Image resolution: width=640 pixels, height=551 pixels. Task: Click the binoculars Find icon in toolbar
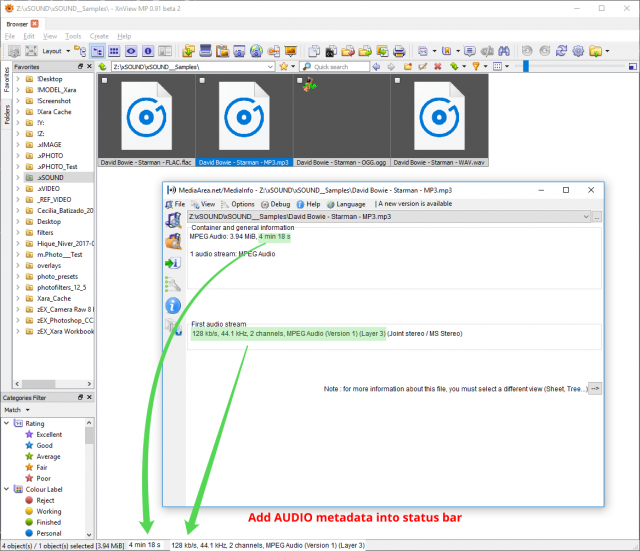504,51
